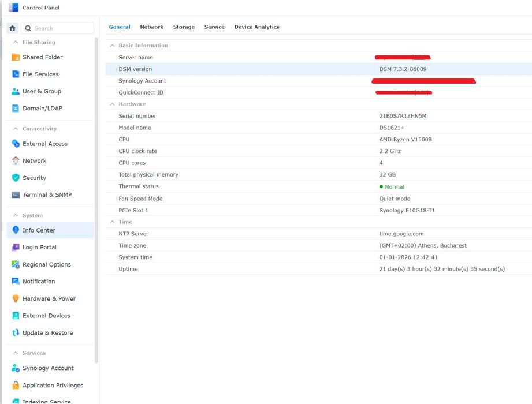Switch to the Device Analytics tab
The width and height of the screenshot is (532, 404).
pyautogui.click(x=257, y=27)
